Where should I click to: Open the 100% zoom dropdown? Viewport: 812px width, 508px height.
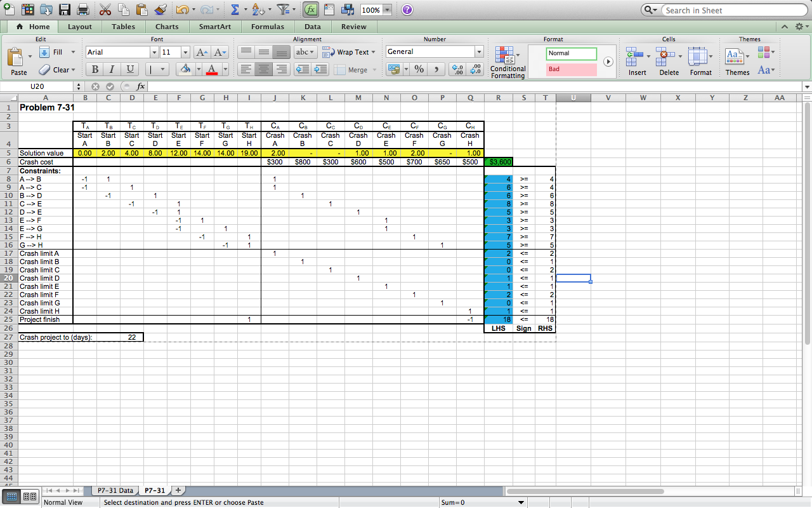click(x=387, y=10)
